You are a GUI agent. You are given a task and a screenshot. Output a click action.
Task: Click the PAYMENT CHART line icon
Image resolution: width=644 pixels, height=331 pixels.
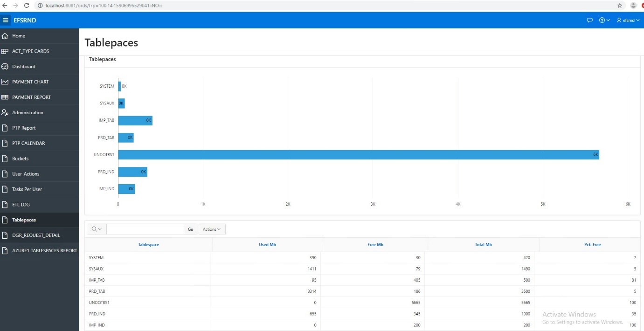pyautogui.click(x=5, y=82)
